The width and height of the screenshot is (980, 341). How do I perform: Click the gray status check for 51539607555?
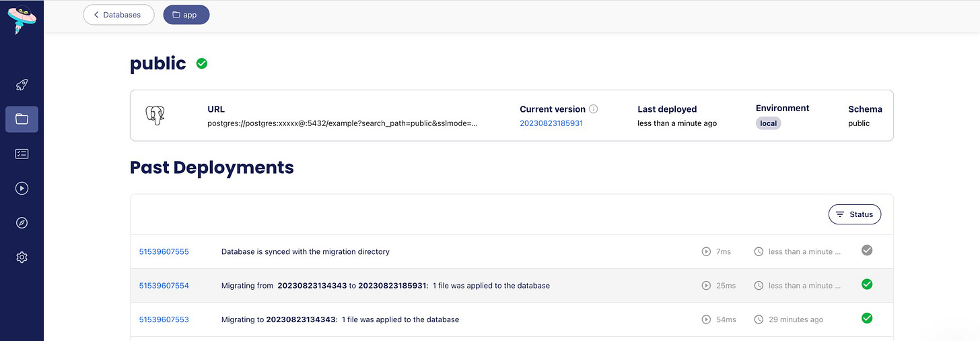867,250
